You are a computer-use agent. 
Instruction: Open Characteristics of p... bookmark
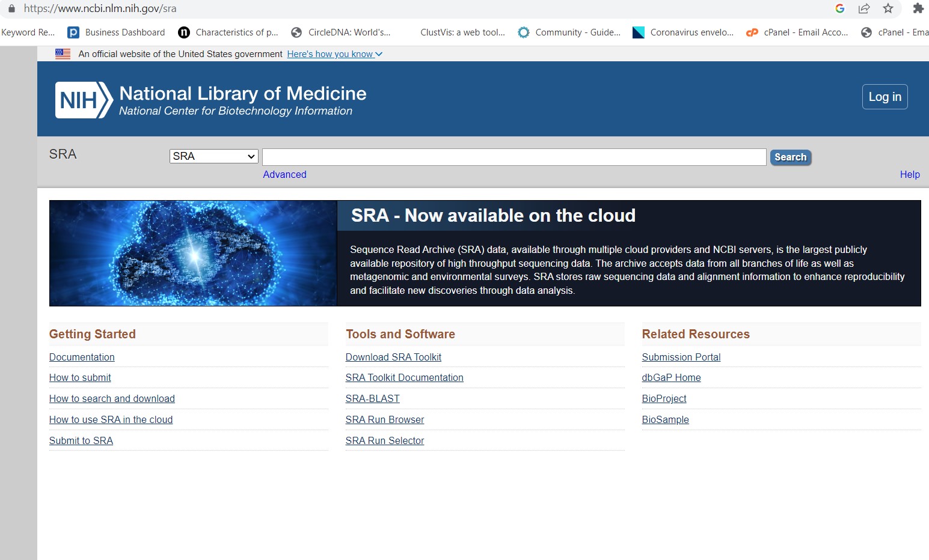point(228,32)
